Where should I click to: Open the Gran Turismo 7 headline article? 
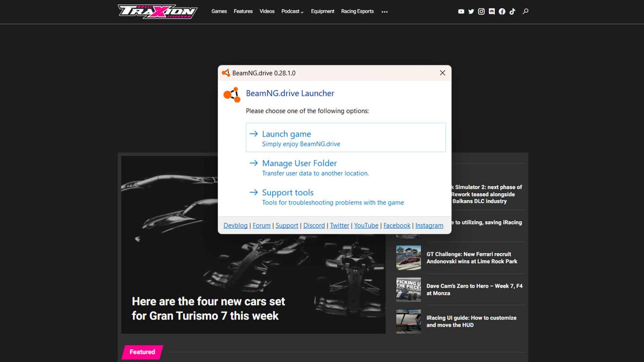208,308
